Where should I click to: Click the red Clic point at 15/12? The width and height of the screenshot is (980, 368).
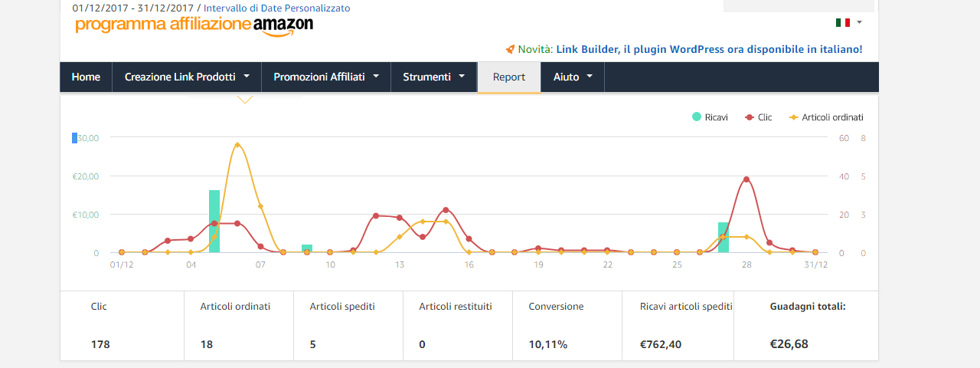(x=446, y=210)
